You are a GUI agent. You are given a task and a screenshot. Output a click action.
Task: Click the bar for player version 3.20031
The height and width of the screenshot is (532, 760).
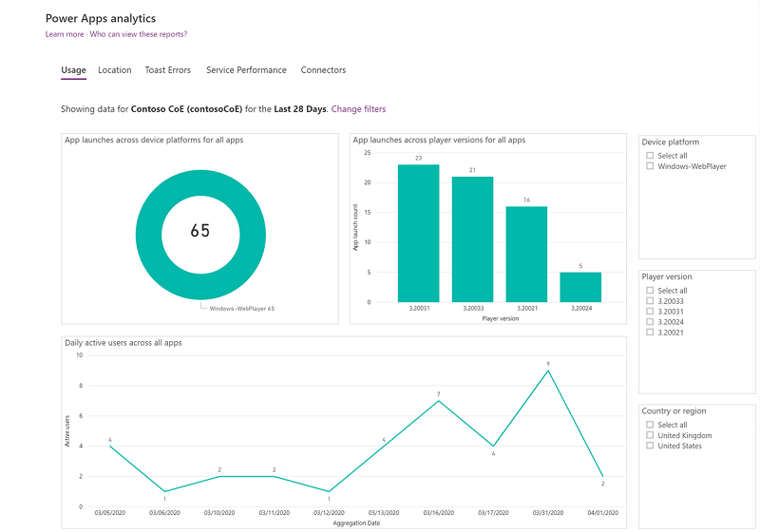pos(418,233)
